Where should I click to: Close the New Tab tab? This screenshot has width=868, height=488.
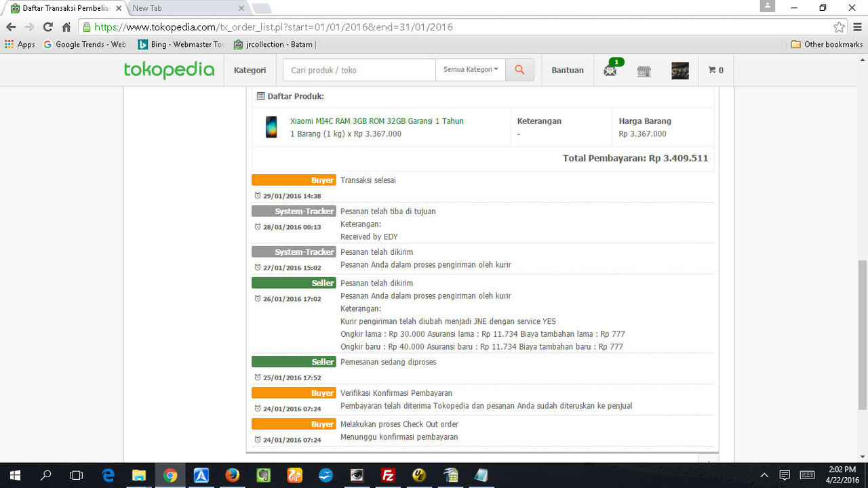tap(241, 8)
